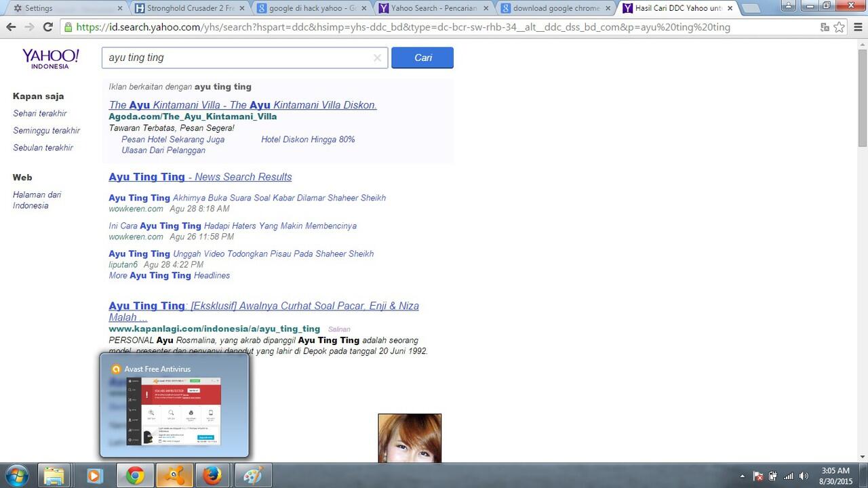Open the translate icon in address bar
The image size is (868, 488).
(x=825, y=27)
